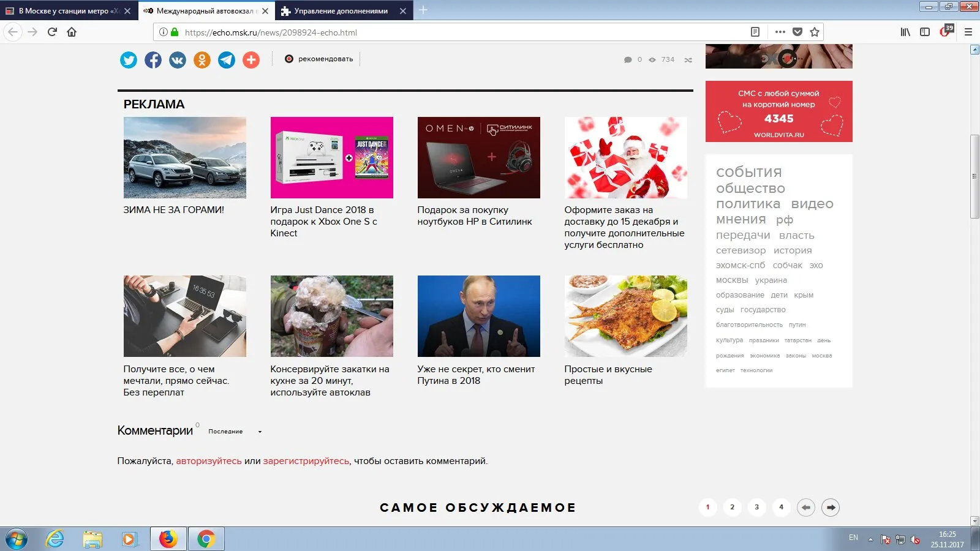Click the next arrow in Самое обсуждаемое
Image resolution: width=980 pixels, height=551 pixels.
[x=831, y=508]
